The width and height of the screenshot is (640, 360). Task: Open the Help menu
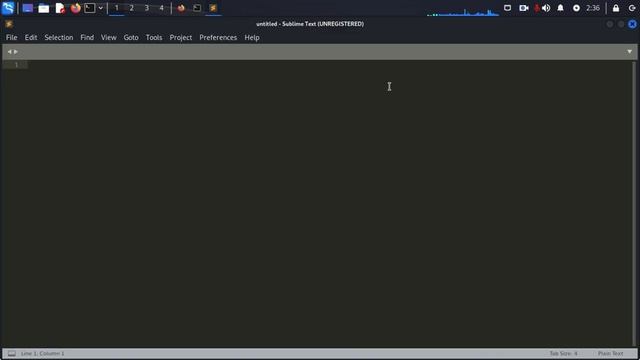click(x=252, y=38)
